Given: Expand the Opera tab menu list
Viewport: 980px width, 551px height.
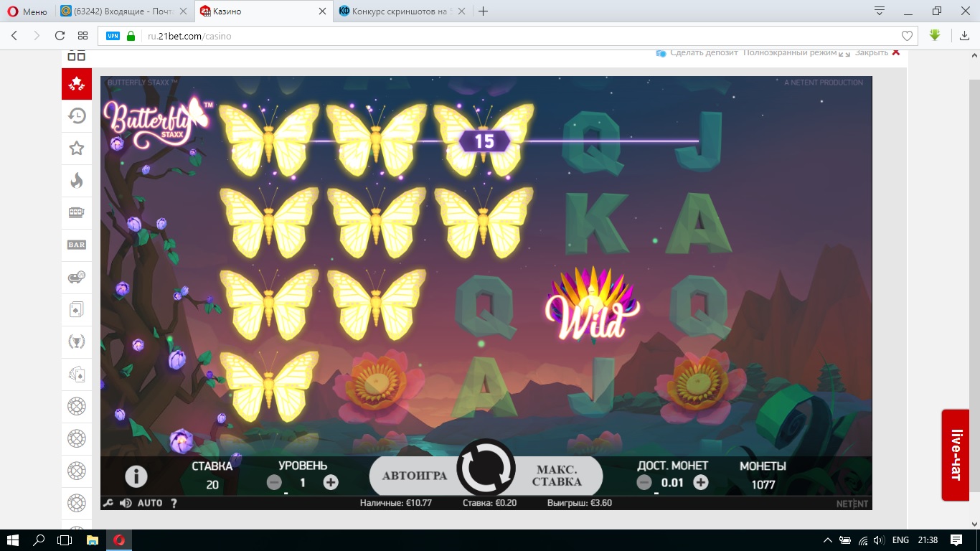Looking at the screenshot, I should 880,11.
